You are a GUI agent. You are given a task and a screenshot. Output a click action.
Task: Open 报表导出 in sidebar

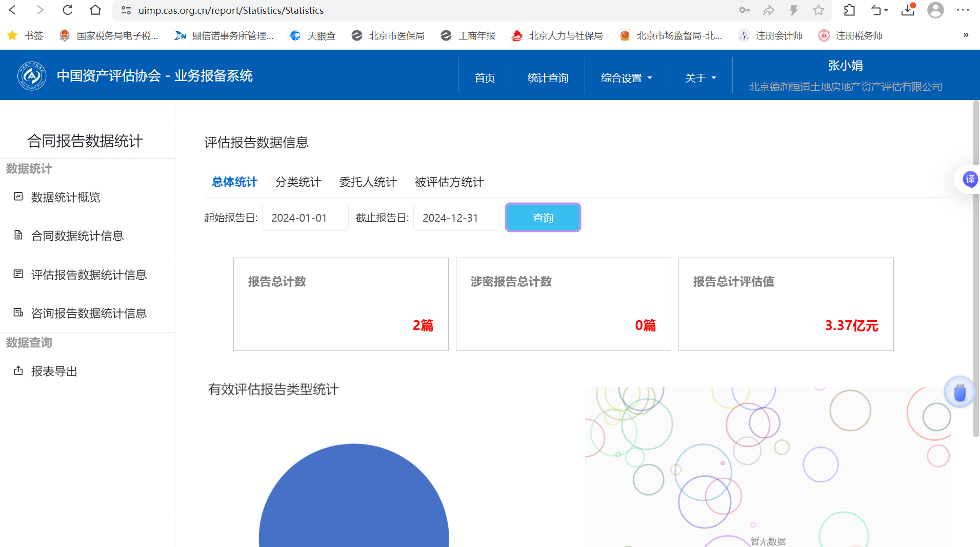coord(54,372)
